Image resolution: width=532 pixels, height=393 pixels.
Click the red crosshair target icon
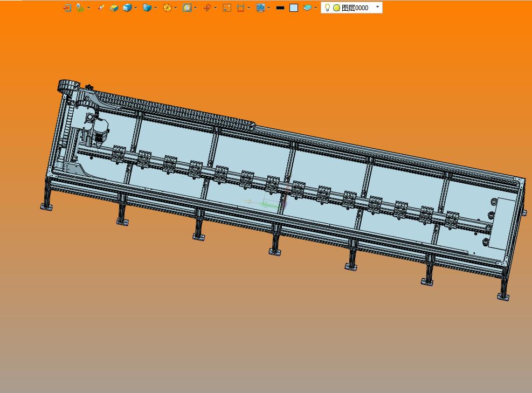(207, 8)
